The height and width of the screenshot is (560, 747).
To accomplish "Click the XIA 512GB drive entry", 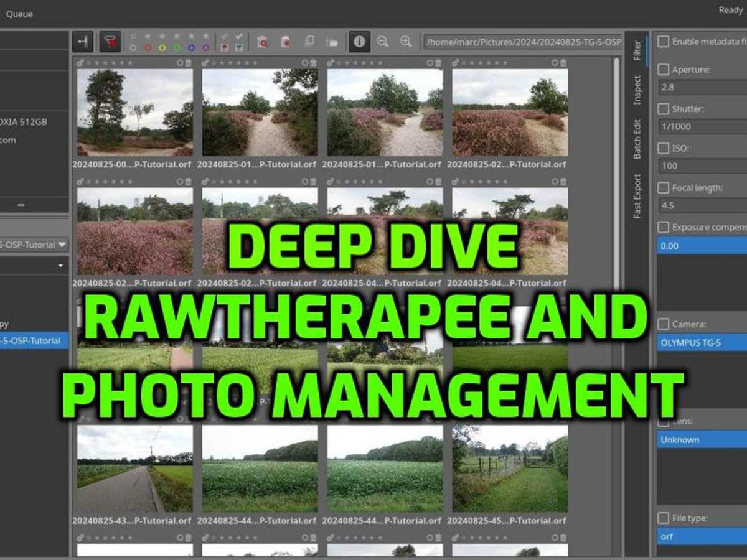I will point(24,122).
